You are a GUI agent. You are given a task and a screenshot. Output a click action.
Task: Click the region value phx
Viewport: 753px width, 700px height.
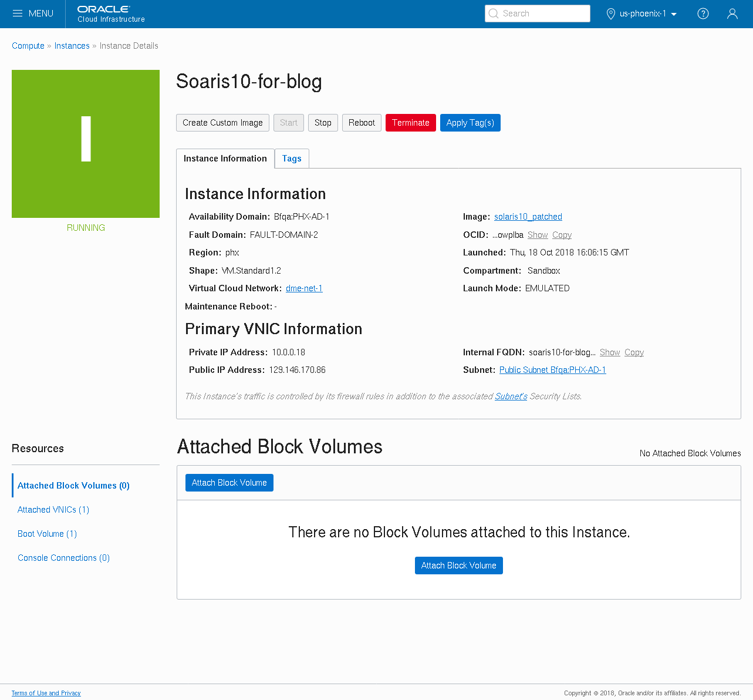tap(232, 253)
